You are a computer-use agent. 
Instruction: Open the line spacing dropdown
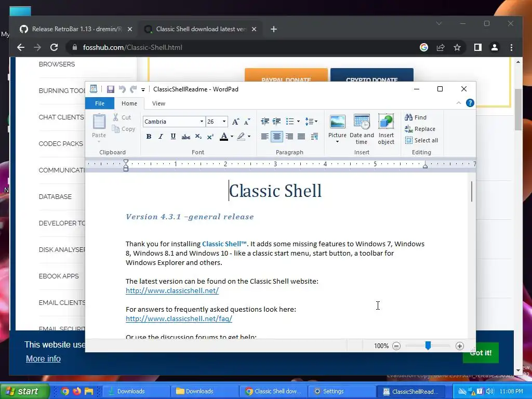tap(311, 121)
